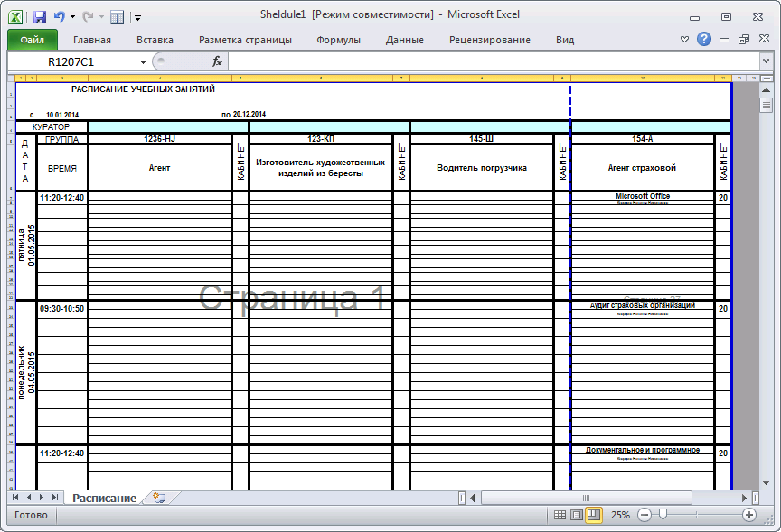Expand the Name Box dropdown
This screenshot has width=781, height=532.
(x=143, y=61)
